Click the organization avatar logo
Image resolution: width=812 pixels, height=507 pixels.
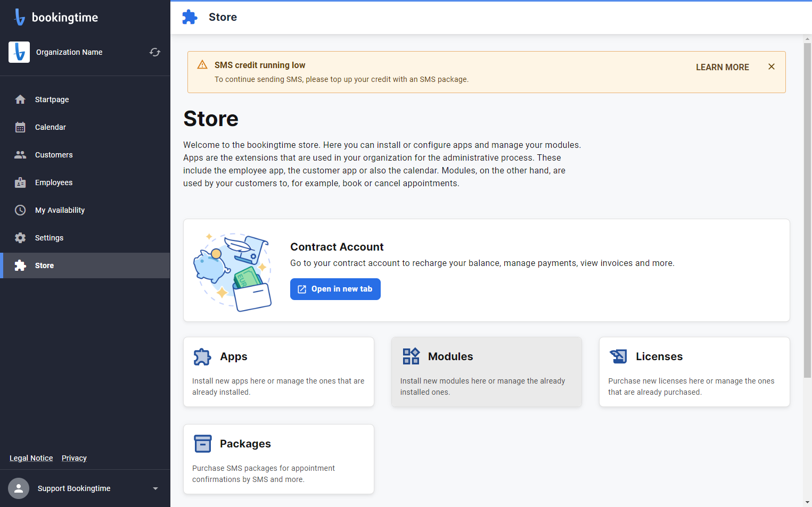(x=19, y=52)
